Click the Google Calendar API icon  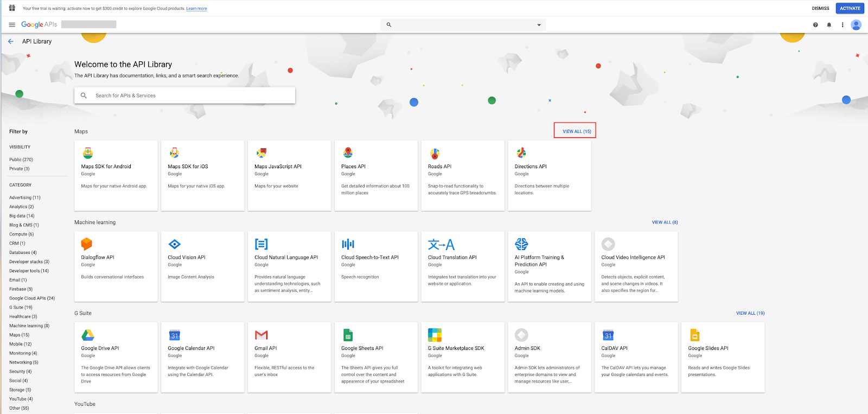(174, 335)
